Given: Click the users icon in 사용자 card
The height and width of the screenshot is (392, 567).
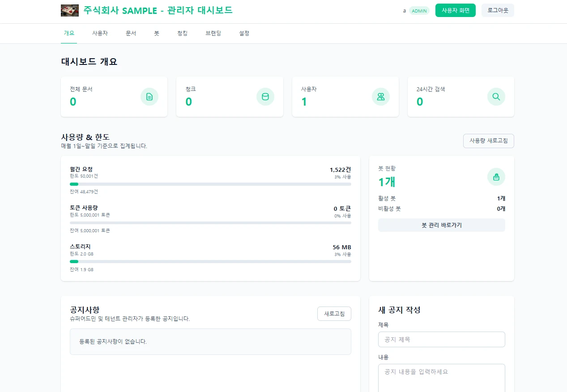Looking at the screenshot, I should pyautogui.click(x=380, y=97).
